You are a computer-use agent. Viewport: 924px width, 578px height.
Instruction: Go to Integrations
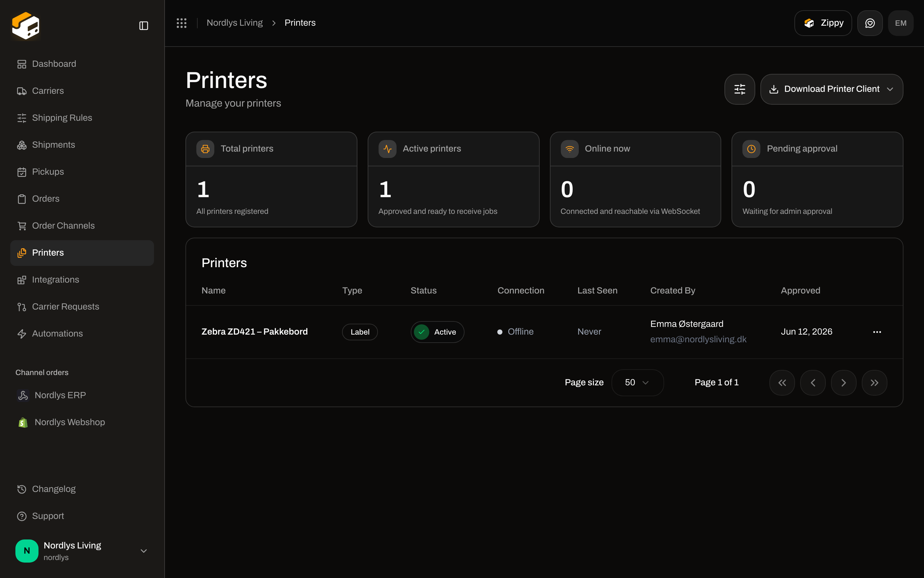coord(82,280)
